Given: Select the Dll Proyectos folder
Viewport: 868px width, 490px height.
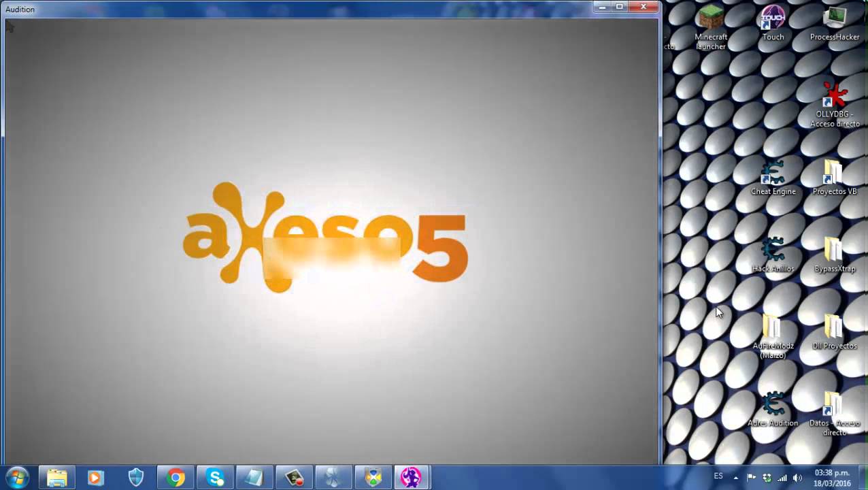Looking at the screenshot, I should click(835, 332).
